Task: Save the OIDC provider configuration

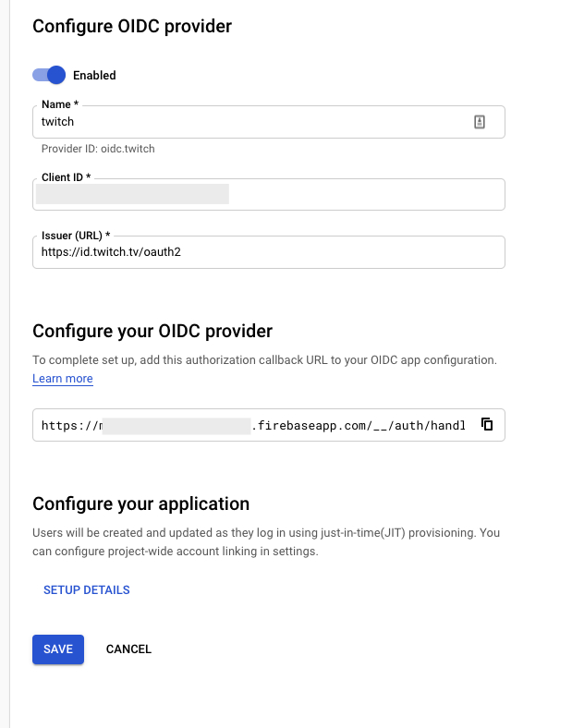Action: click(x=58, y=649)
